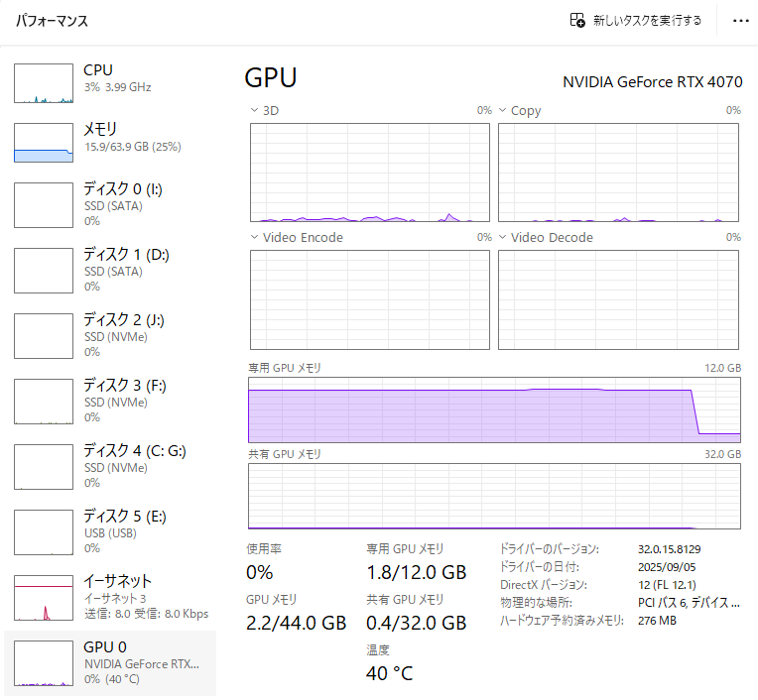Click 新しいタスクを実行する button label
This screenshot has width=758, height=700.
pyautogui.click(x=647, y=21)
